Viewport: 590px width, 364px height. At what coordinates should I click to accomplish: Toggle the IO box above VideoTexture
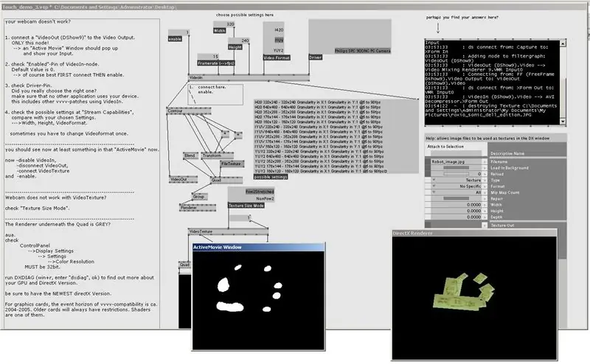point(240,218)
